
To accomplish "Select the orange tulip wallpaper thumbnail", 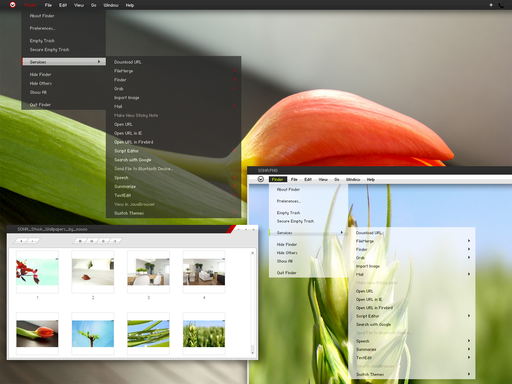I will (37, 334).
